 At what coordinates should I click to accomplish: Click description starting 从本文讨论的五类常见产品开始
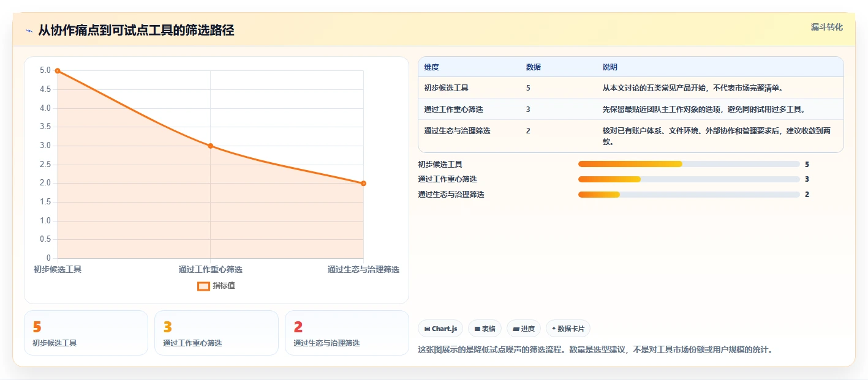[x=693, y=88]
